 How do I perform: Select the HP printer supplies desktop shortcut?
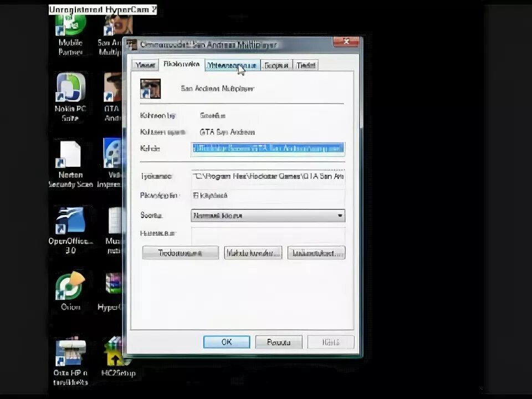pos(70,361)
